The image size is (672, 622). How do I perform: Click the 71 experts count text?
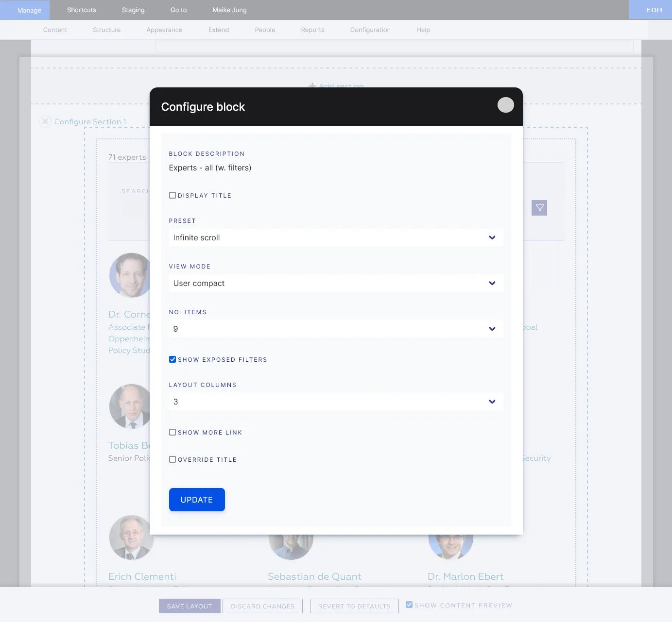point(127,157)
